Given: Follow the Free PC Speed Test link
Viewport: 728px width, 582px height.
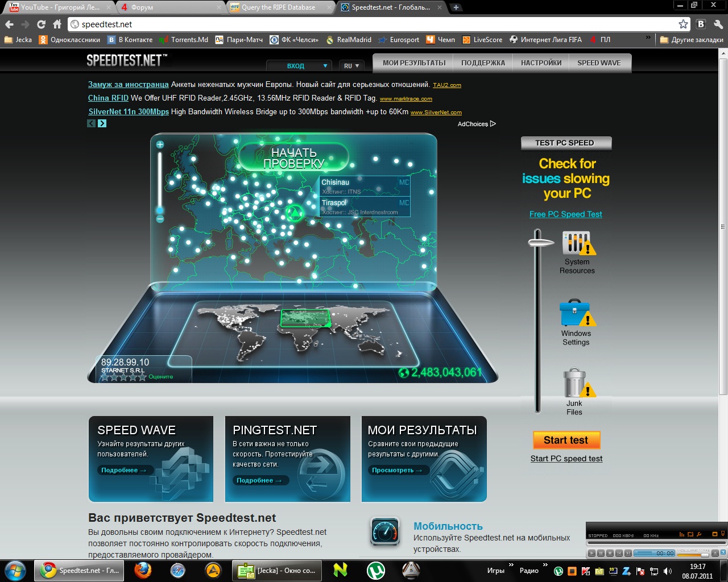Looking at the screenshot, I should [565, 214].
